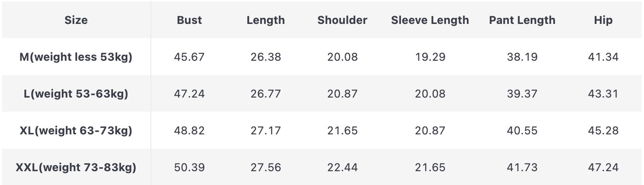This screenshot has width=644, height=185.
Task: Click the Size column header
Action: coord(76,20)
